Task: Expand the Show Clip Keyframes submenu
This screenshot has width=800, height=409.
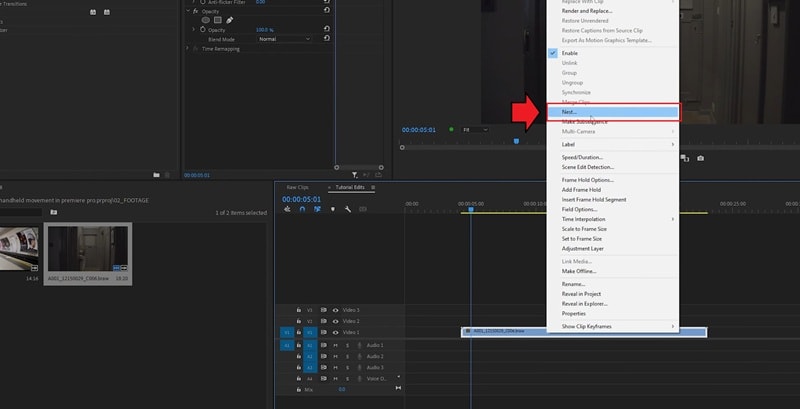Action: click(x=612, y=326)
